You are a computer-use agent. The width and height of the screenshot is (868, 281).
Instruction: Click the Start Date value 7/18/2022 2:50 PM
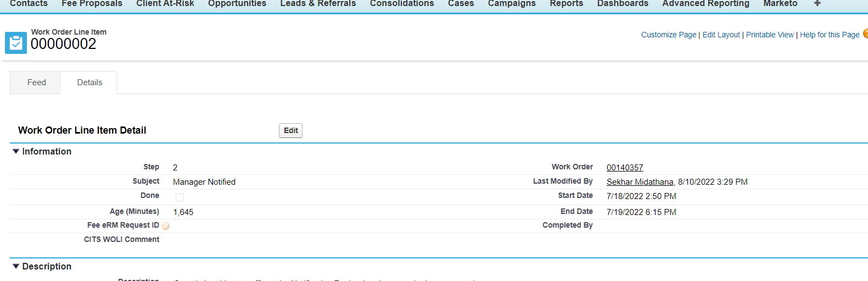point(641,196)
